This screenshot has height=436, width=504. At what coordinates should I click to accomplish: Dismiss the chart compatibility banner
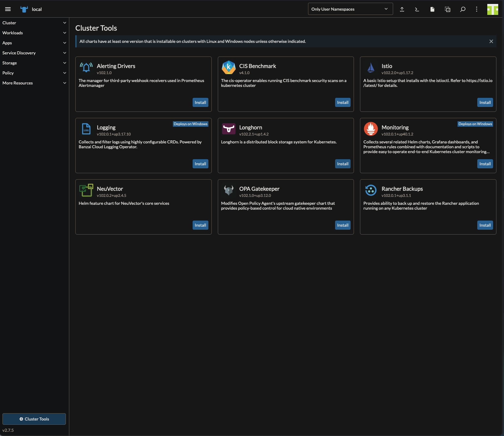click(491, 41)
